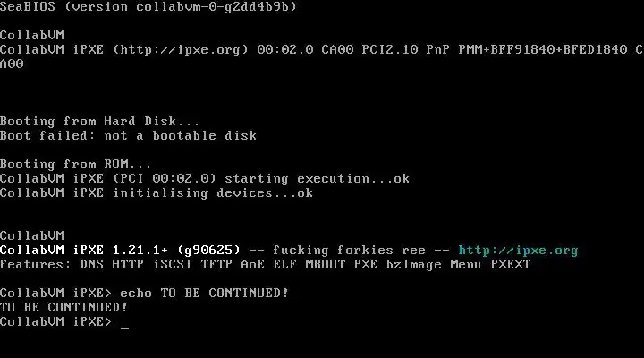Click the 'PXEXT' feature word

(x=511, y=264)
